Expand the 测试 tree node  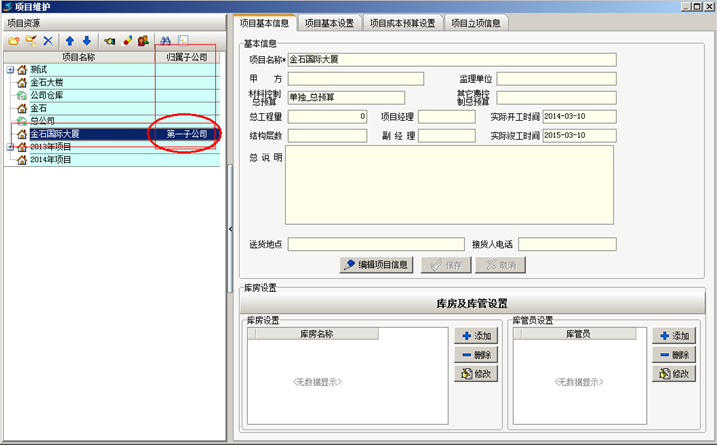pyautogui.click(x=9, y=70)
